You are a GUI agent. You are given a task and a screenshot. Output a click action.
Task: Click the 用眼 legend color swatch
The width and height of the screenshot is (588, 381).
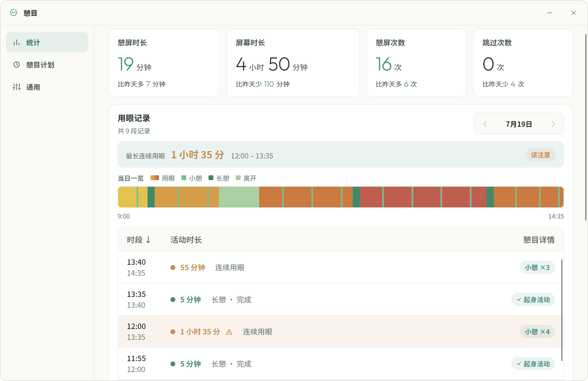[155, 178]
